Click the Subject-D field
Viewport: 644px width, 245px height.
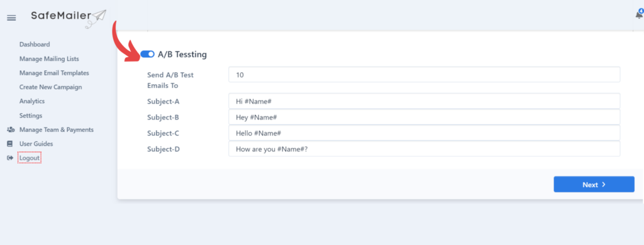pos(425,149)
